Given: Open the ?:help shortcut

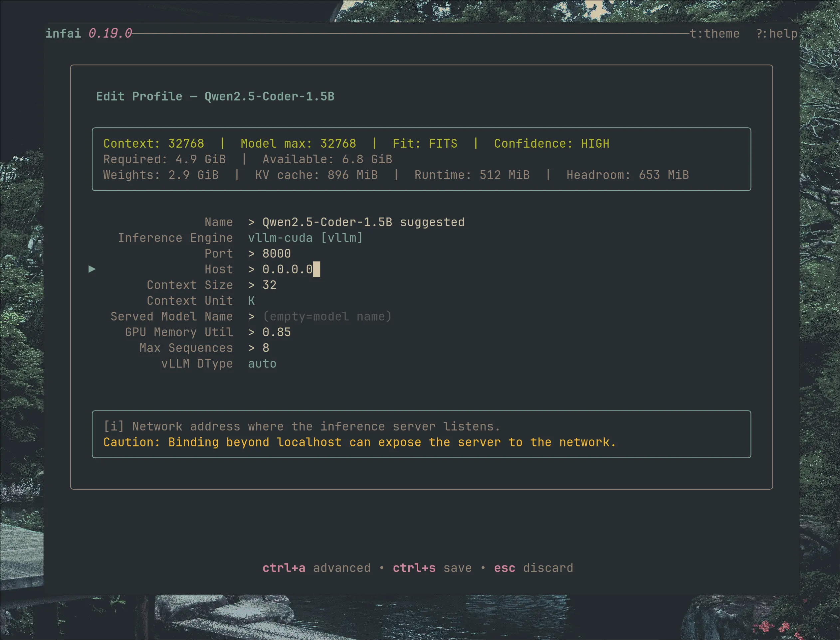Looking at the screenshot, I should tap(777, 34).
